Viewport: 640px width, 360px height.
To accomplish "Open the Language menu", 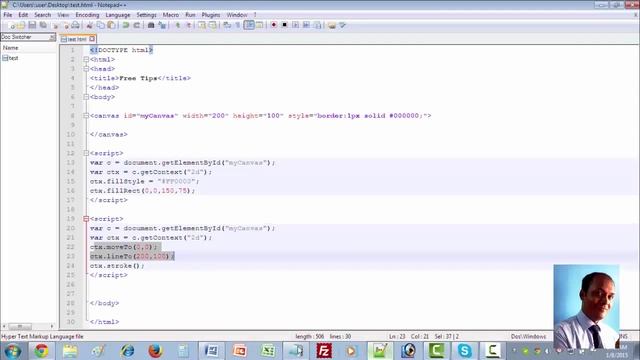I will 118,15.
